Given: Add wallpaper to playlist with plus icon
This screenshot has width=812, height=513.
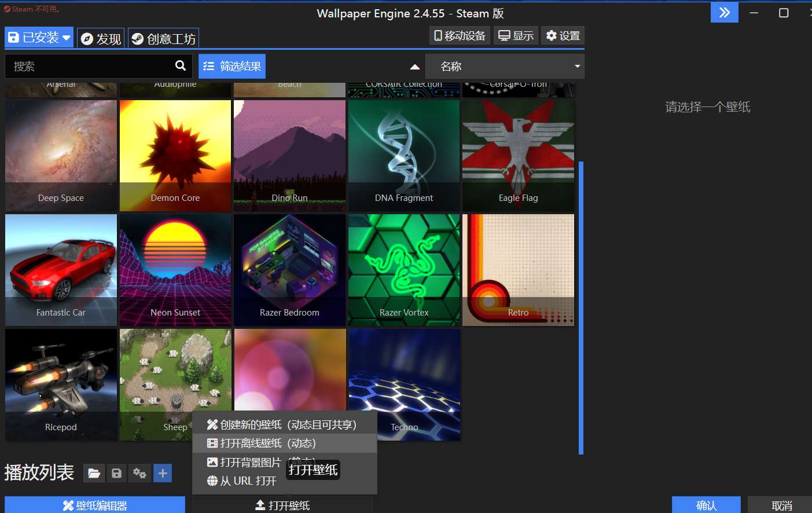Looking at the screenshot, I should pos(163,474).
